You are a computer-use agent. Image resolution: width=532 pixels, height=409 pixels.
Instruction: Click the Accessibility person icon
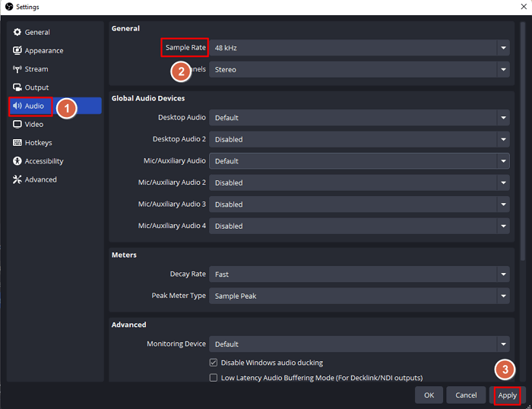pyautogui.click(x=17, y=161)
